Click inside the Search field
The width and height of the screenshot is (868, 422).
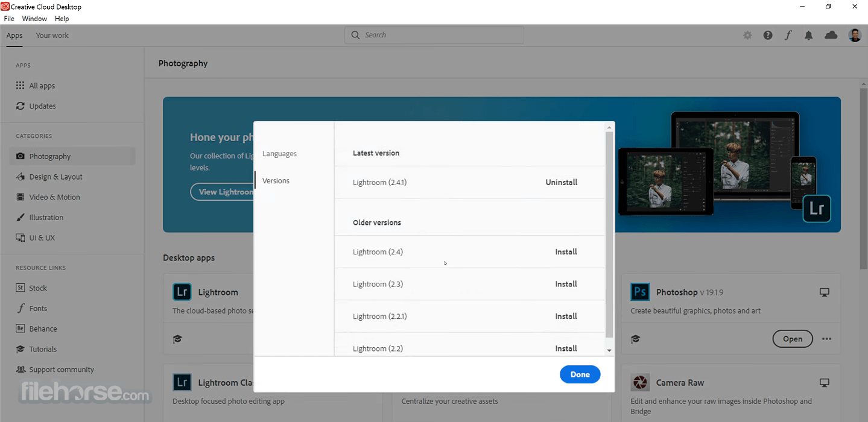pos(434,35)
